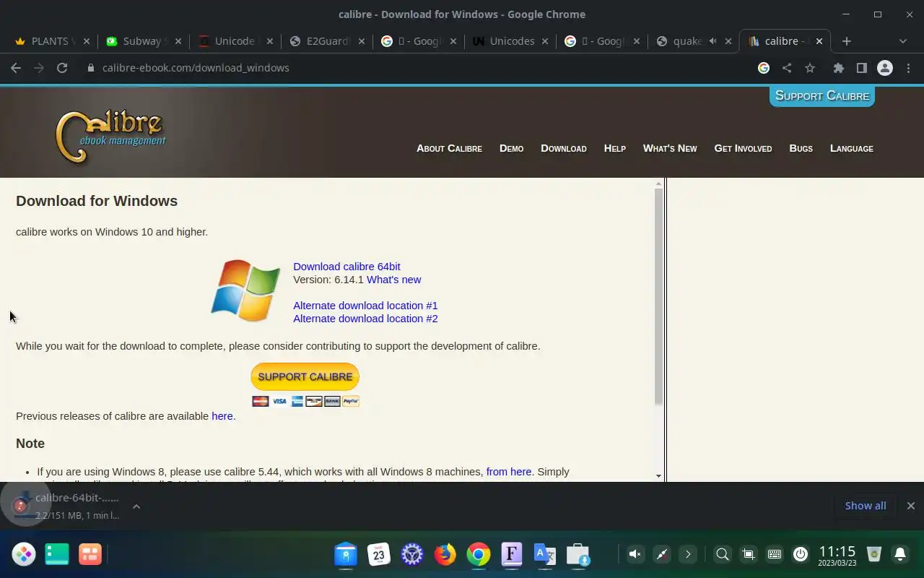Viewport: 924px width, 578px height.
Task: Launch Firefox from the dock
Action: click(445, 554)
